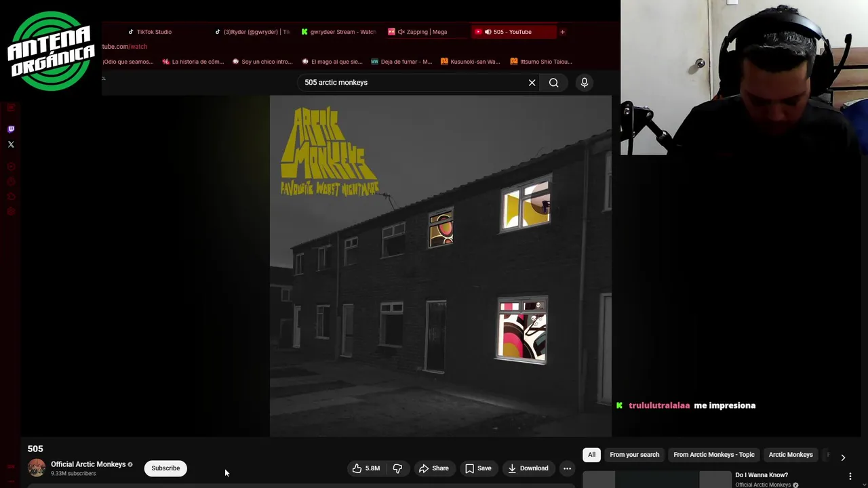Mute the Zapping tab audio icon
Screen dimensions: 868x488
(401, 32)
